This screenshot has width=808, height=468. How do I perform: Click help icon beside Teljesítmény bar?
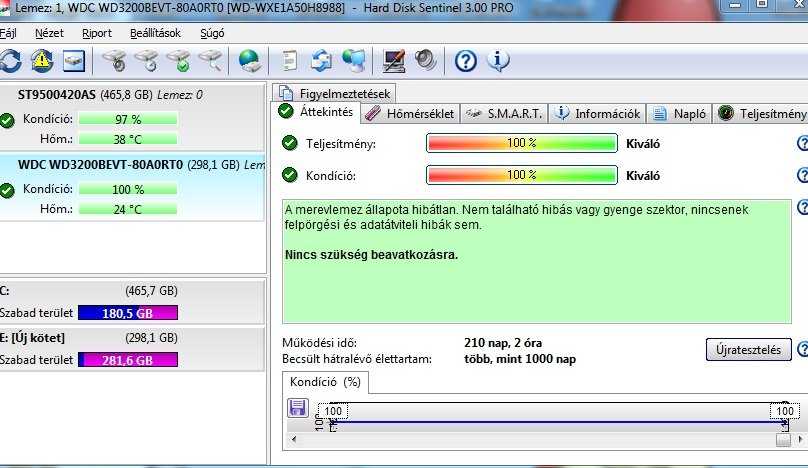point(802,143)
